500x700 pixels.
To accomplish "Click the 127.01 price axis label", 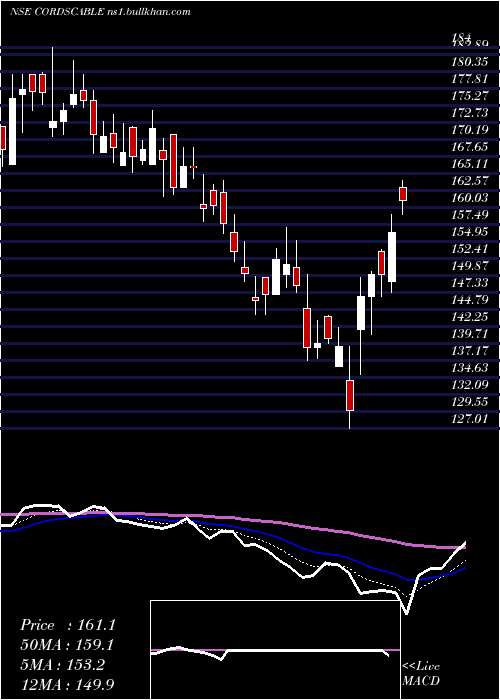I will (469, 419).
